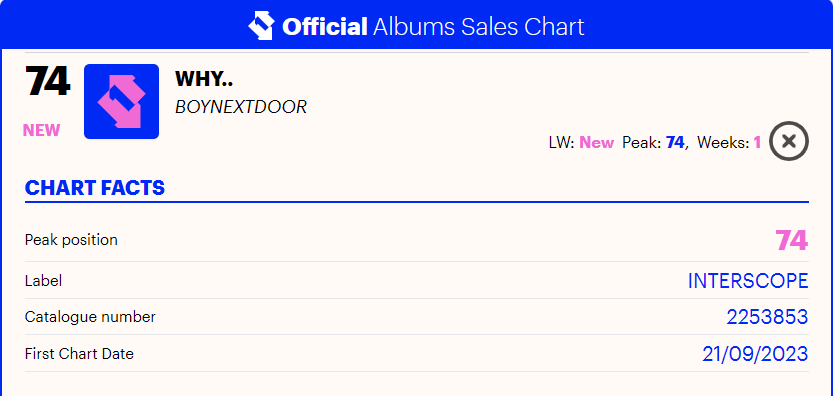Select the Peak position row label

tap(71, 240)
